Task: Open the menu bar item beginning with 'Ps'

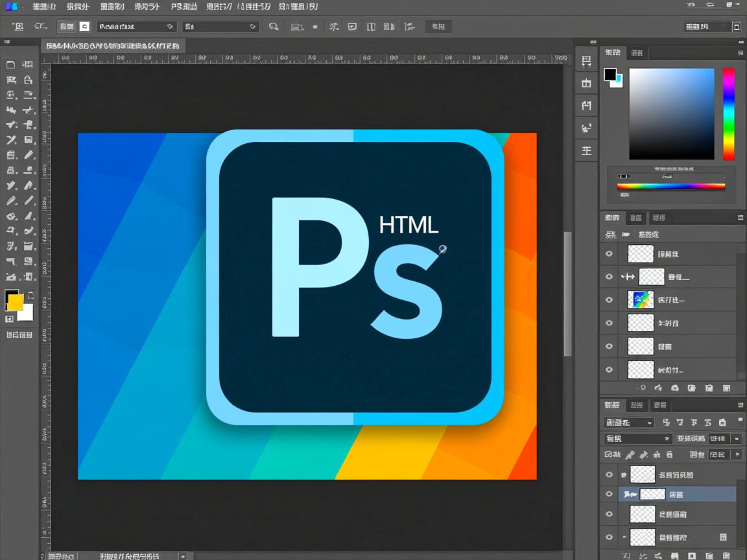Action: coord(184,6)
